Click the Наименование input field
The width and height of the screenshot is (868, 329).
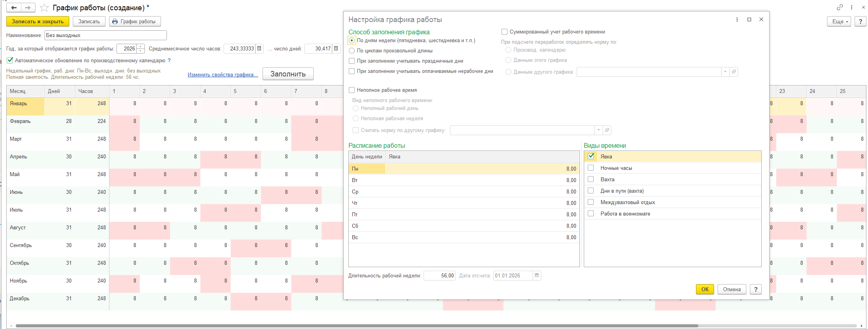(x=105, y=35)
